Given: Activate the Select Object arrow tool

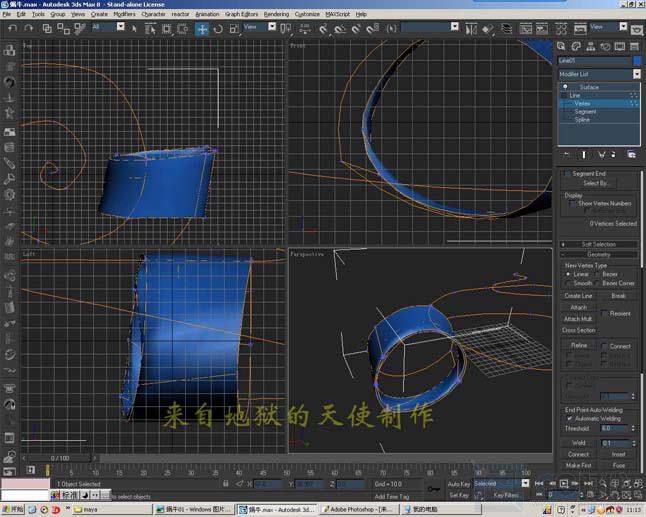Looking at the screenshot, I should 134,28.
